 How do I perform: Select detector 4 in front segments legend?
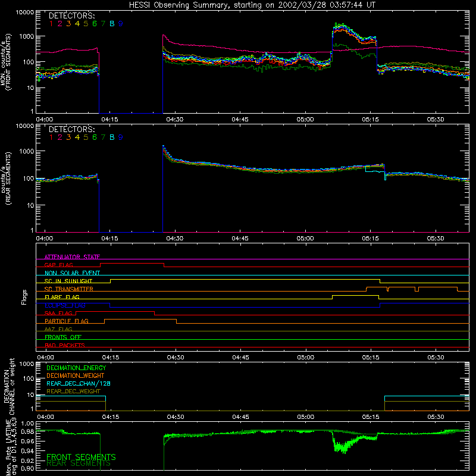77,24
